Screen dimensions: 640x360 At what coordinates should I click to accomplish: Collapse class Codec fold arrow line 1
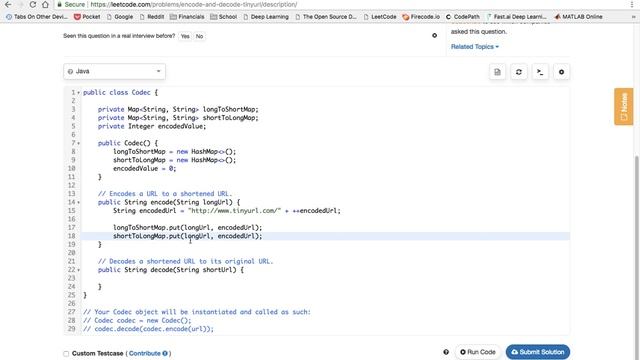(x=78, y=93)
